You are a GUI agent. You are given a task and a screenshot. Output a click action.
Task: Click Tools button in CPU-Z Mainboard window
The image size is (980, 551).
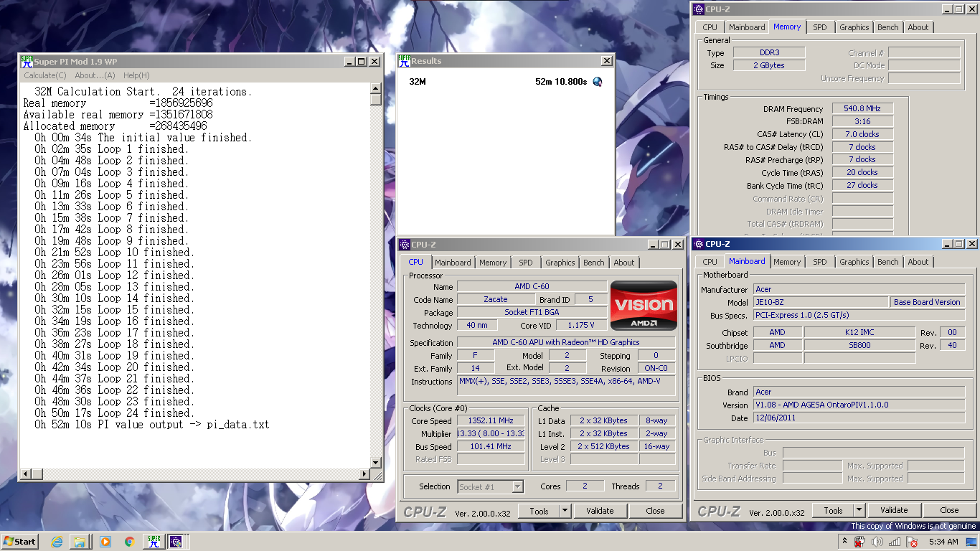point(833,510)
